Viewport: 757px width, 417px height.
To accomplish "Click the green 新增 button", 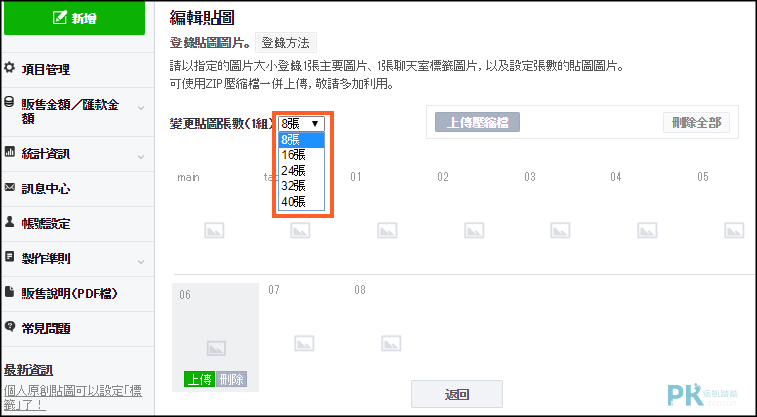I will coord(74,18).
